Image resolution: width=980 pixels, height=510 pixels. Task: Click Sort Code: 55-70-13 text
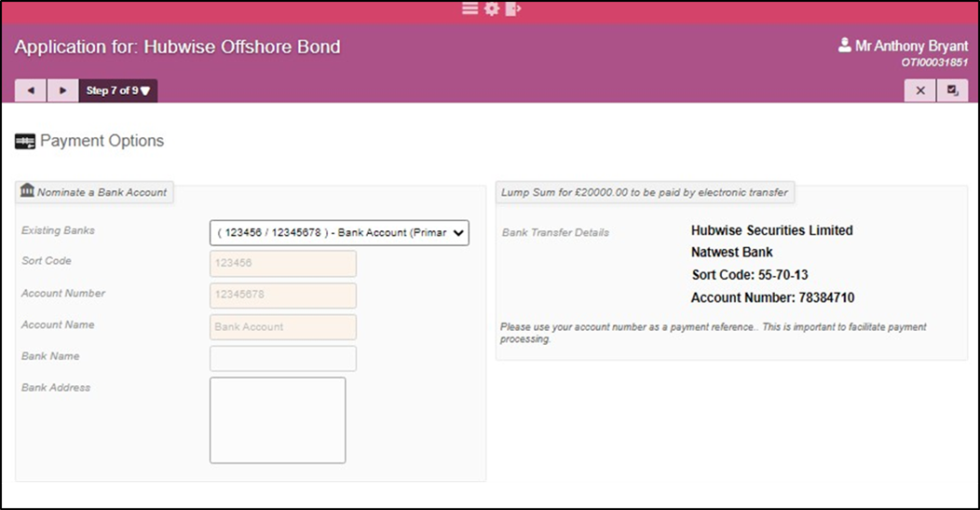click(750, 275)
